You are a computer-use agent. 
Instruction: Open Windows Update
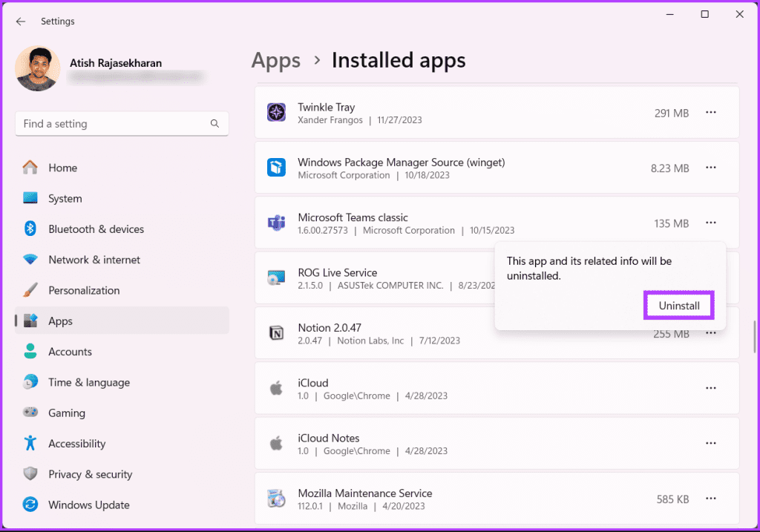89,505
